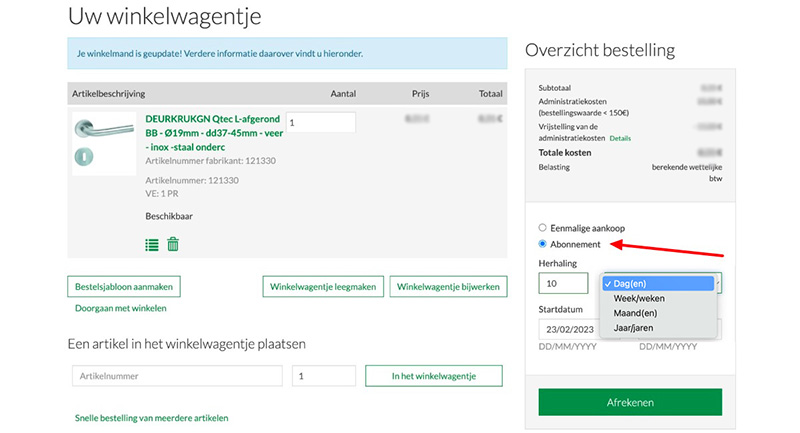
Task: Select the Eenmalige aankoop radio button
Action: click(x=543, y=228)
